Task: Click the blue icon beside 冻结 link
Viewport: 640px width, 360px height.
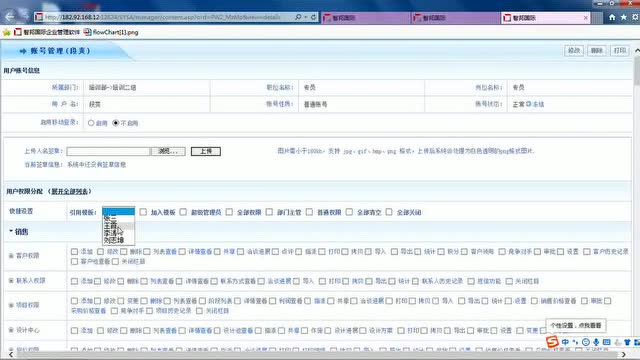Action: point(529,104)
